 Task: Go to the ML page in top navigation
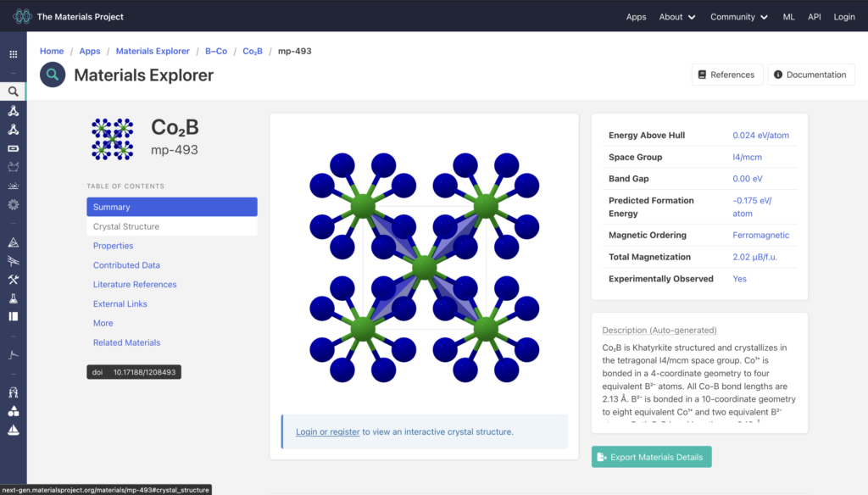788,17
